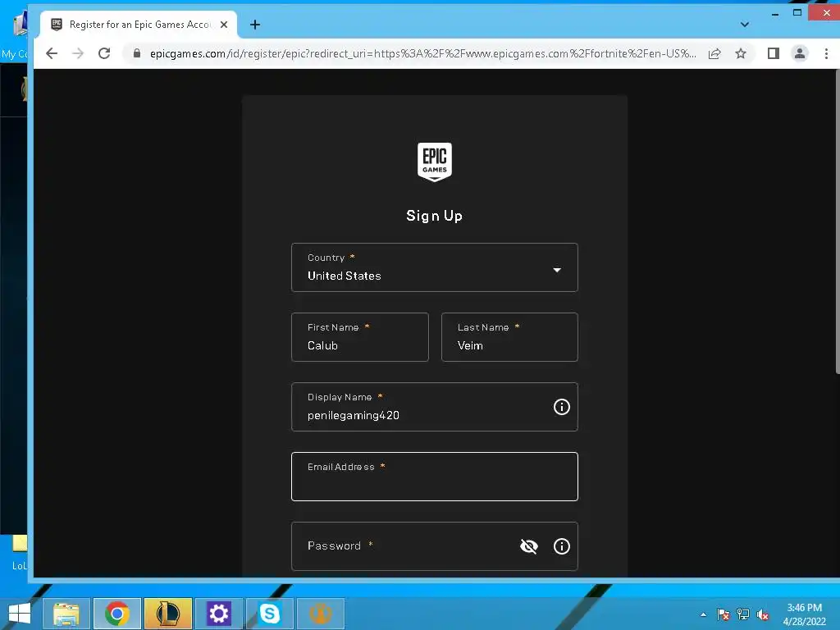This screenshot has width=840, height=630.
Task: Click the muted volume tray icon
Action: click(763, 614)
